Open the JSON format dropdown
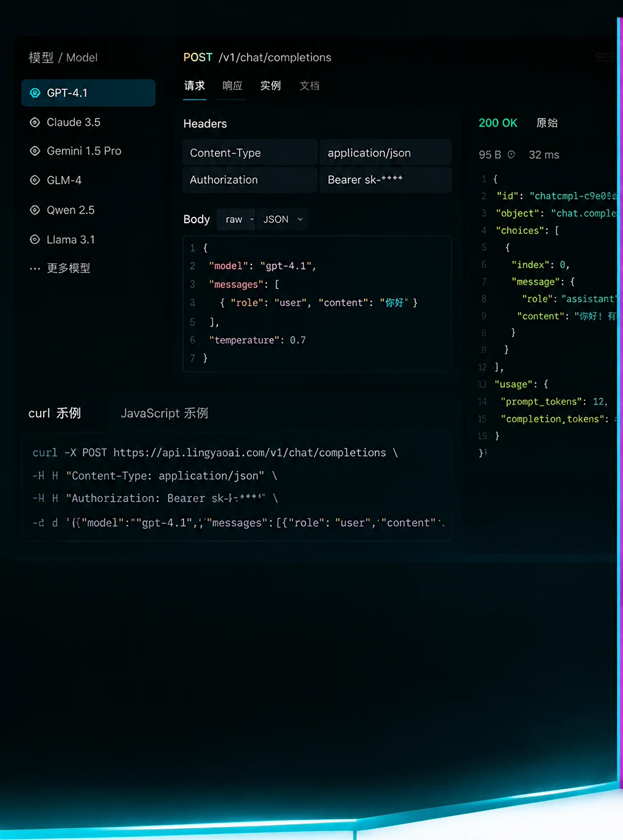Screen dimensions: 623x840 tap(283, 220)
